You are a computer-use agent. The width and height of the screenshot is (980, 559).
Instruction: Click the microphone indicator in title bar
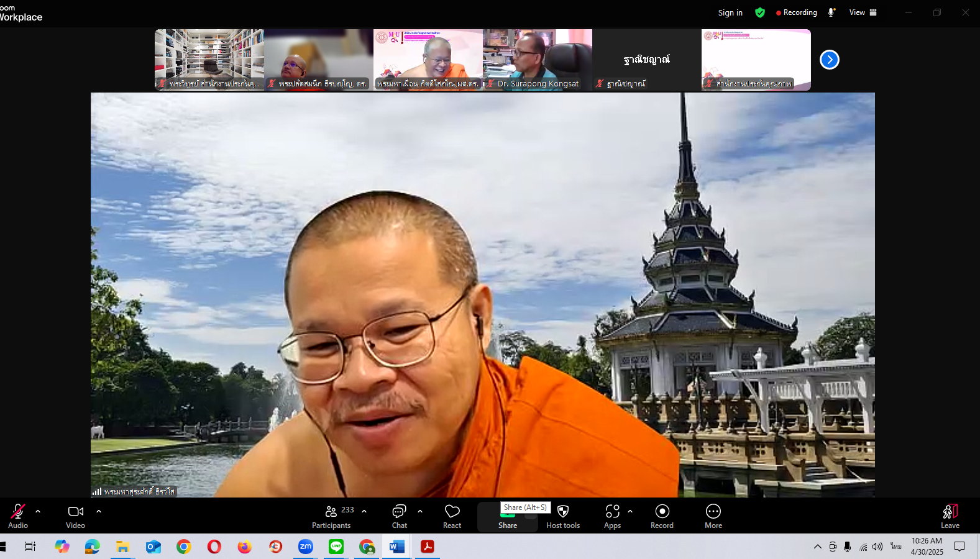click(831, 12)
